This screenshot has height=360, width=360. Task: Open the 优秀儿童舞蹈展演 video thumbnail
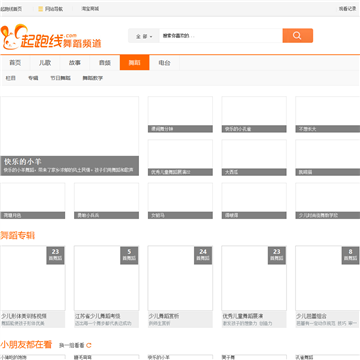tap(180, 158)
